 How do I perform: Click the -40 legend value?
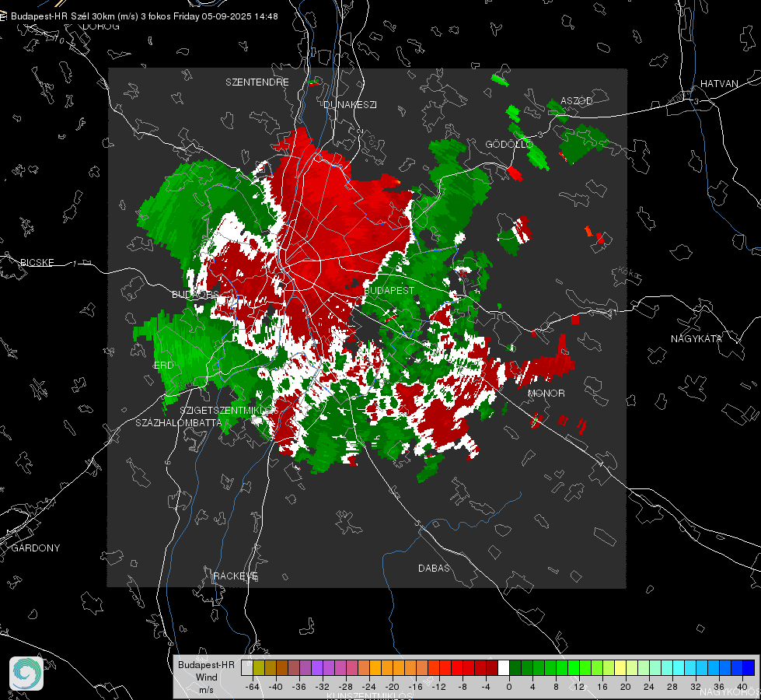[x=276, y=687]
